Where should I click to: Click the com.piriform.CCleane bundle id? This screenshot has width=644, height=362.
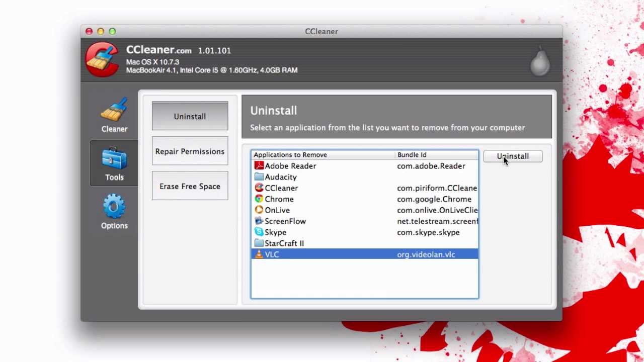[437, 188]
